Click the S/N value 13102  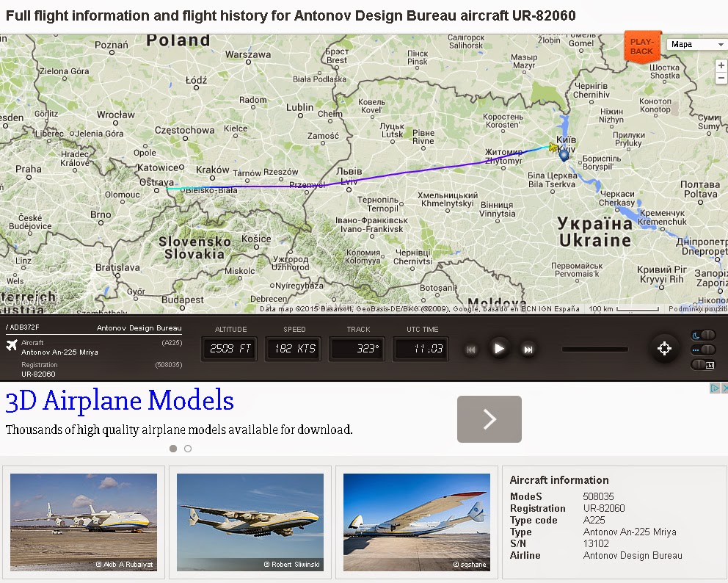(x=596, y=543)
